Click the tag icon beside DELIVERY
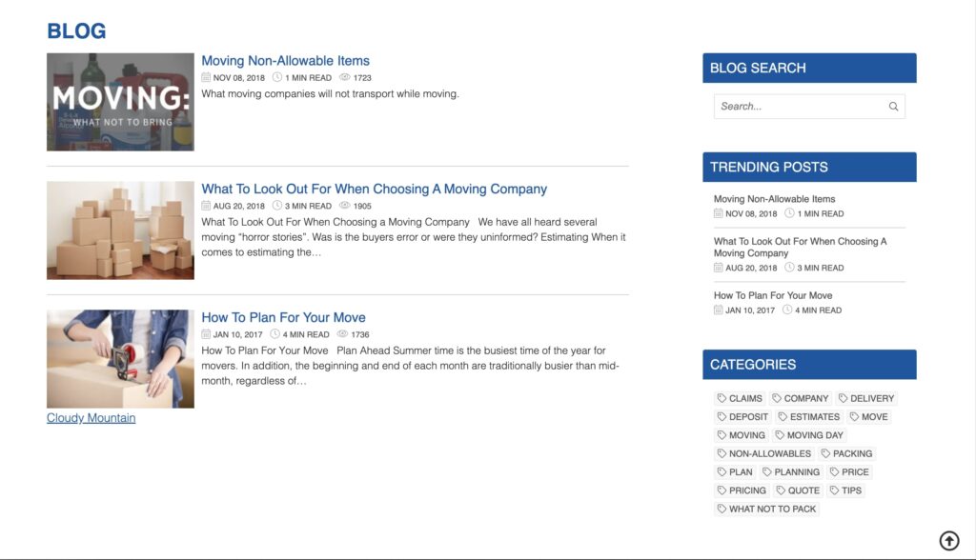This screenshot has width=976, height=560. 843,399
